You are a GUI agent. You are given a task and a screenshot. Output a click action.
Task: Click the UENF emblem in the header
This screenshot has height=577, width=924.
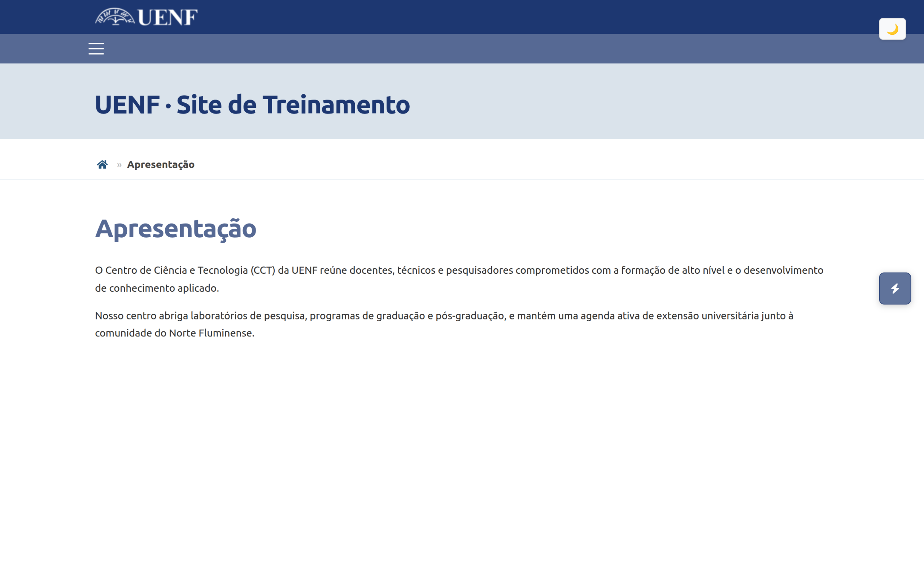pos(115,17)
